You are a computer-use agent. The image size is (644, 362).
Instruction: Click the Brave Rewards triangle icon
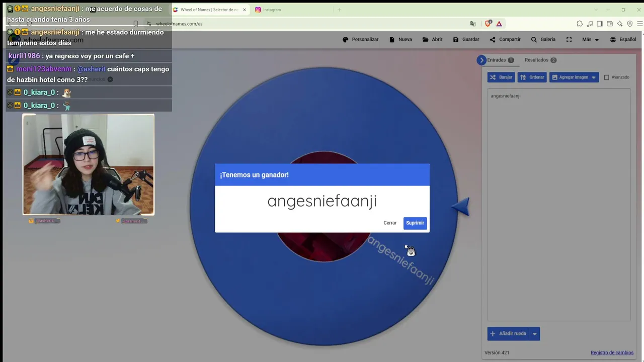(x=499, y=24)
